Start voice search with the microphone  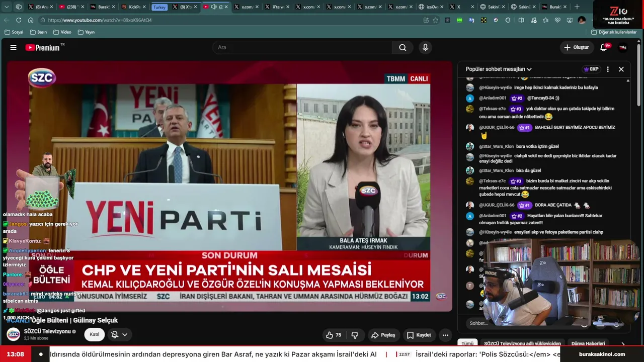[425, 47]
